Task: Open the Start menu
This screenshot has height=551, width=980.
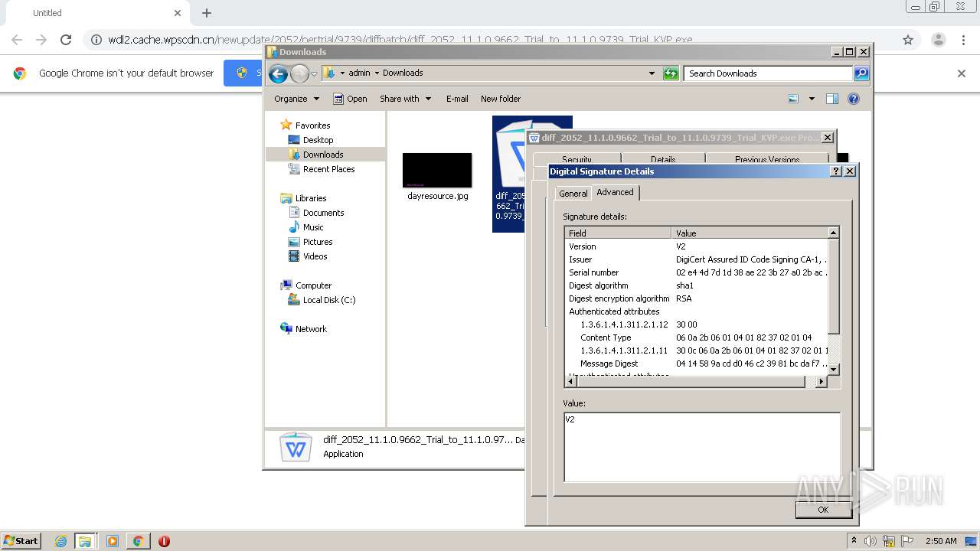Action: (21, 541)
